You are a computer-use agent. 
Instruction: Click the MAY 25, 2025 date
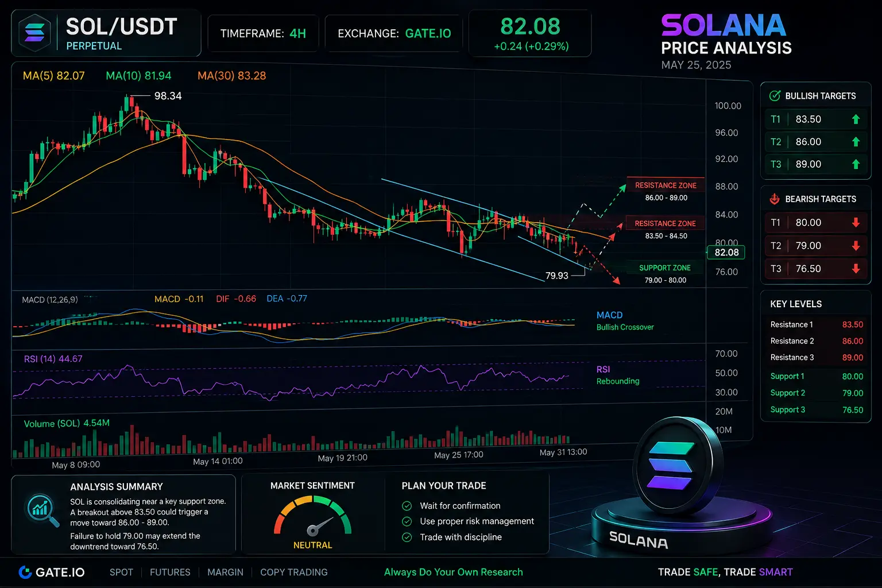[696, 65]
